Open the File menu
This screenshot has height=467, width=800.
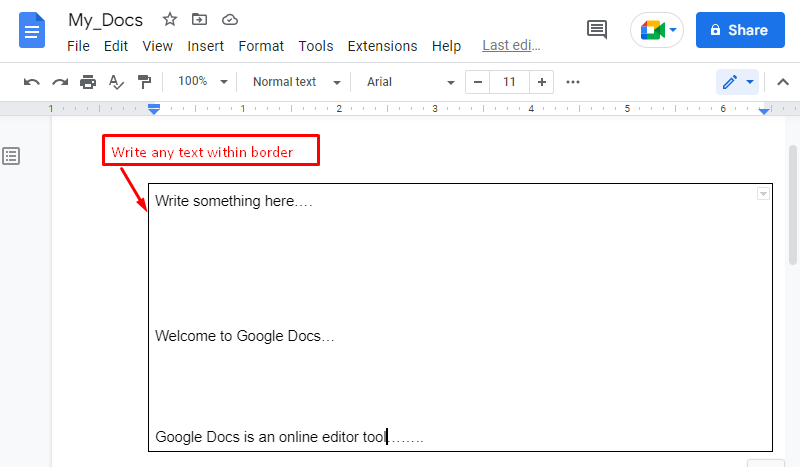point(78,46)
